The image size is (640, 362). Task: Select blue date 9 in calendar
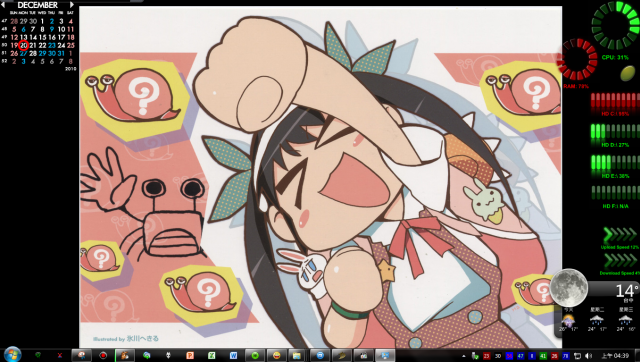52,29
